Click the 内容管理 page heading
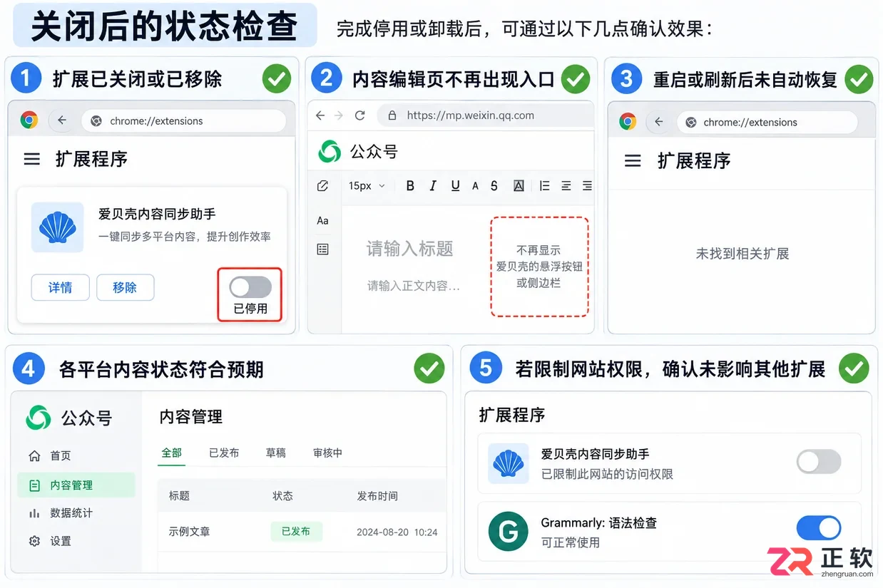The height and width of the screenshot is (588, 883). (190, 416)
